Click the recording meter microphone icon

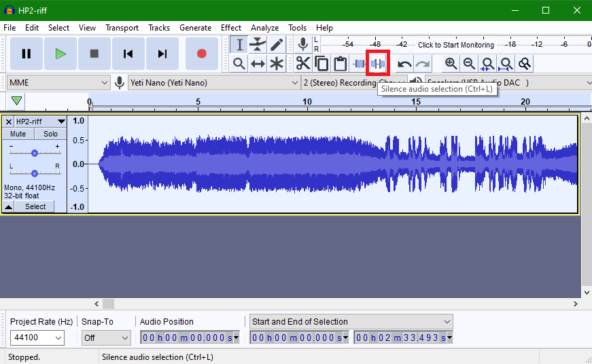[302, 45]
